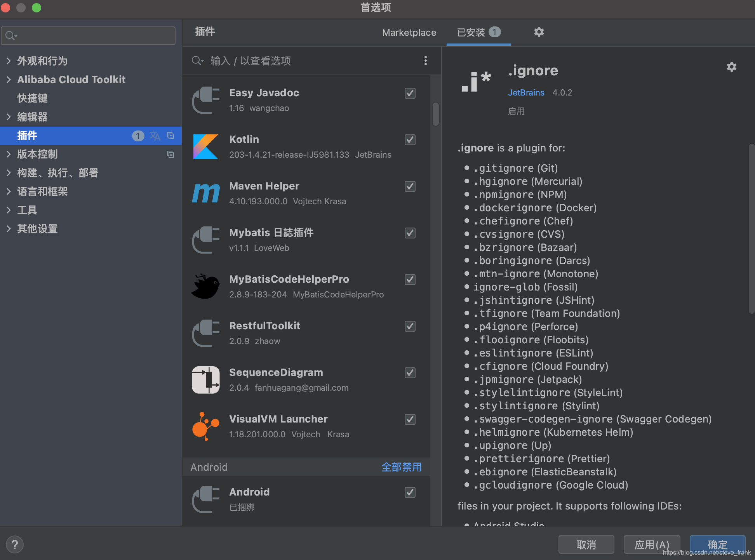Disable the Mybatis 日誌插件 checkbox
Viewport: 755px width, 560px height.
pyautogui.click(x=410, y=233)
